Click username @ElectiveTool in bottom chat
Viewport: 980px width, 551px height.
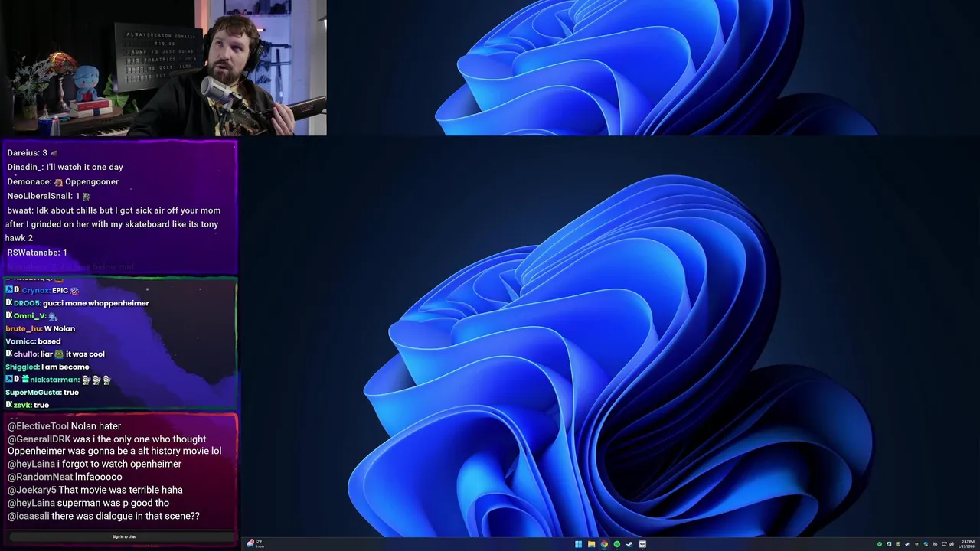(38, 426)
